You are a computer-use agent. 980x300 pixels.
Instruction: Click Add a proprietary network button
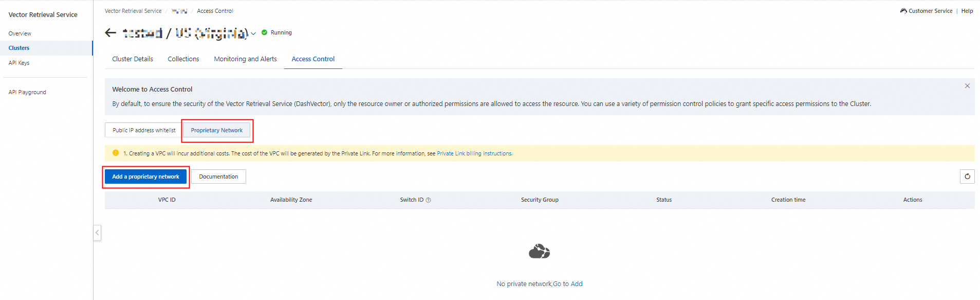point(146,177)
